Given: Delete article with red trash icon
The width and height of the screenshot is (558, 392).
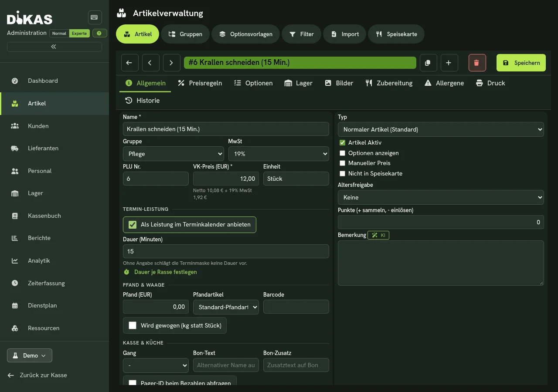Looking at the screenshot, I should point(477,63).
